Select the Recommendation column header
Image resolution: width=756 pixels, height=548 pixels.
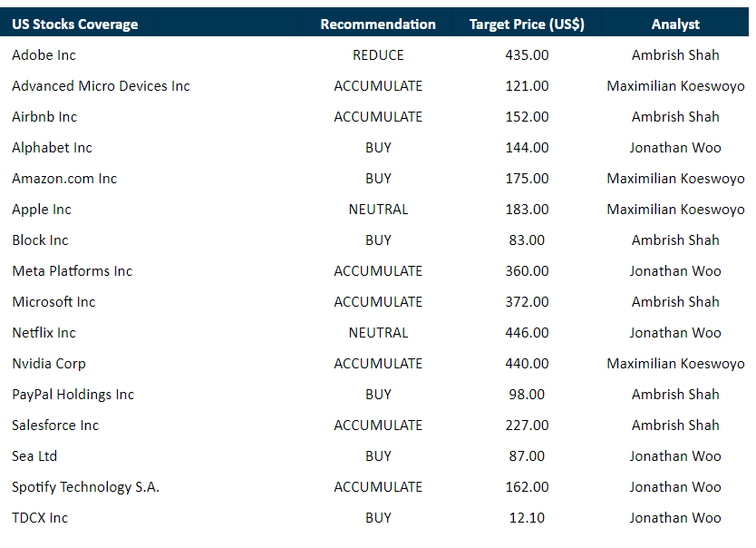pos(378,24)
